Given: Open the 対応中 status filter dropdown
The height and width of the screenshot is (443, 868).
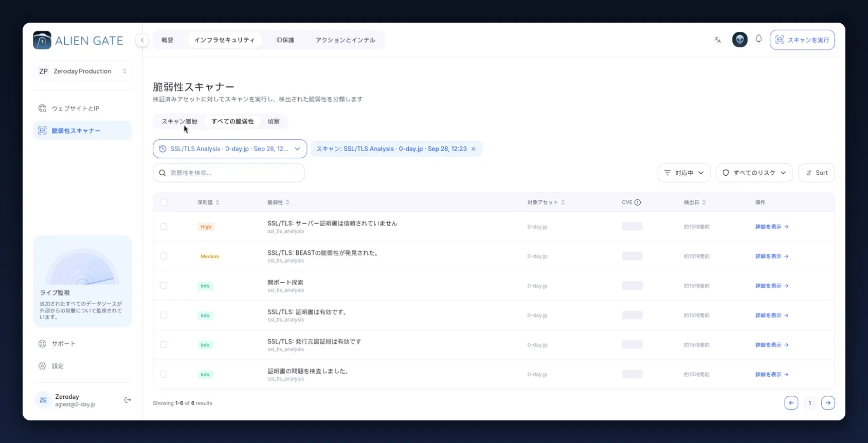Looking at the screenshot, I should 684,173.
